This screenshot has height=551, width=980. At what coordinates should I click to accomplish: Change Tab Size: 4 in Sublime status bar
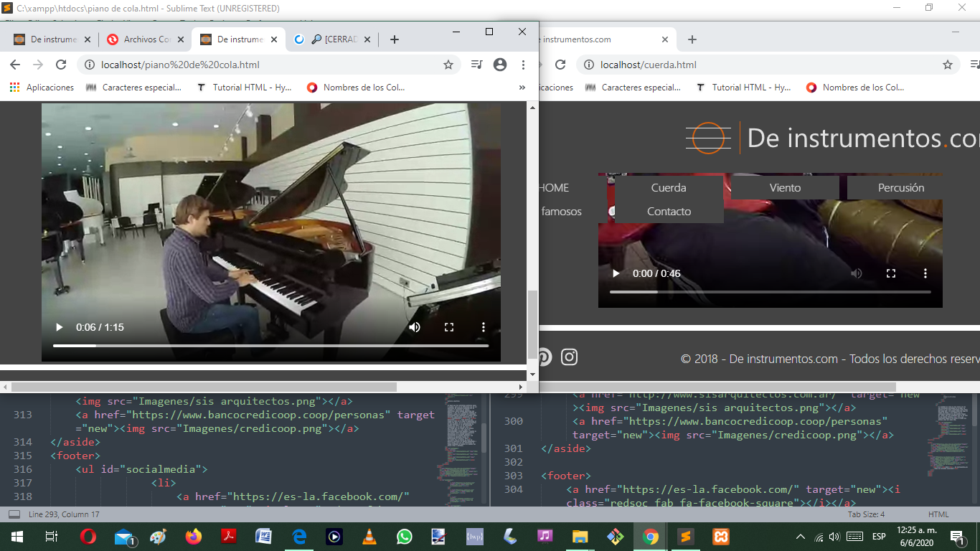866,514
